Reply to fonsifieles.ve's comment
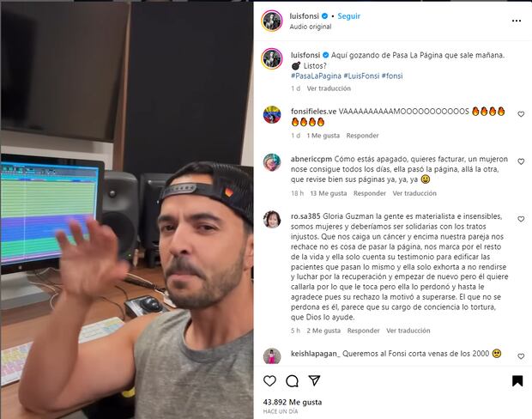532x419 pixels. click(362, 136)
